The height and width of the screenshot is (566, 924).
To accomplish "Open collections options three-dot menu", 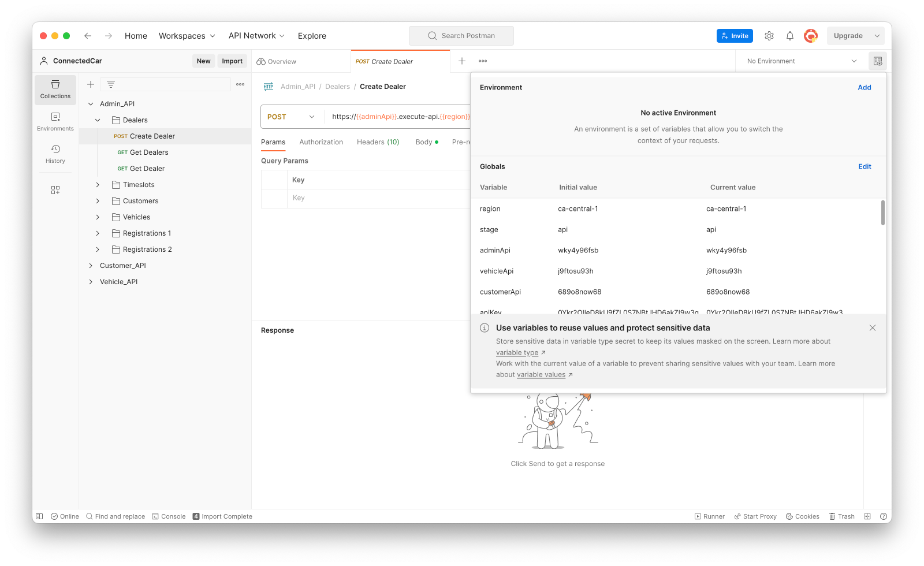I will point(240,84).
